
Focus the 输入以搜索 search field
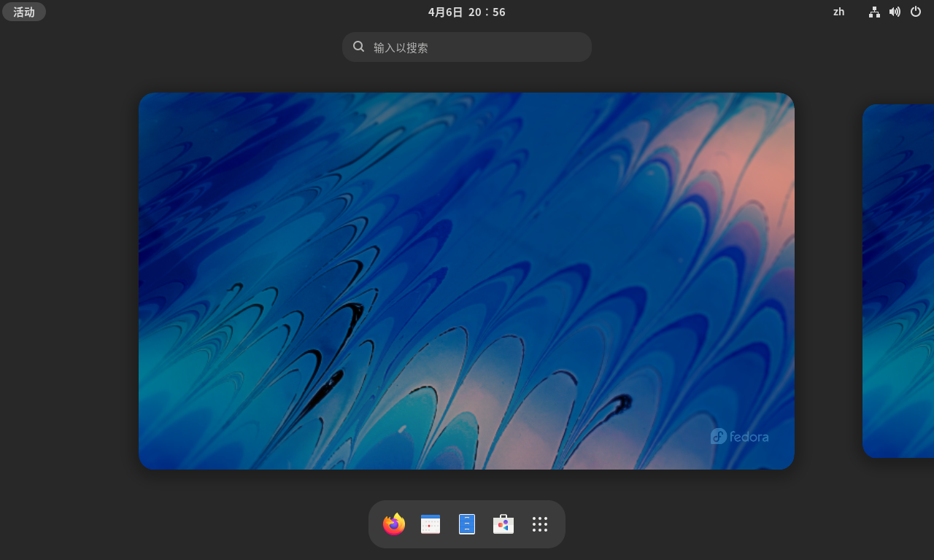467,47
